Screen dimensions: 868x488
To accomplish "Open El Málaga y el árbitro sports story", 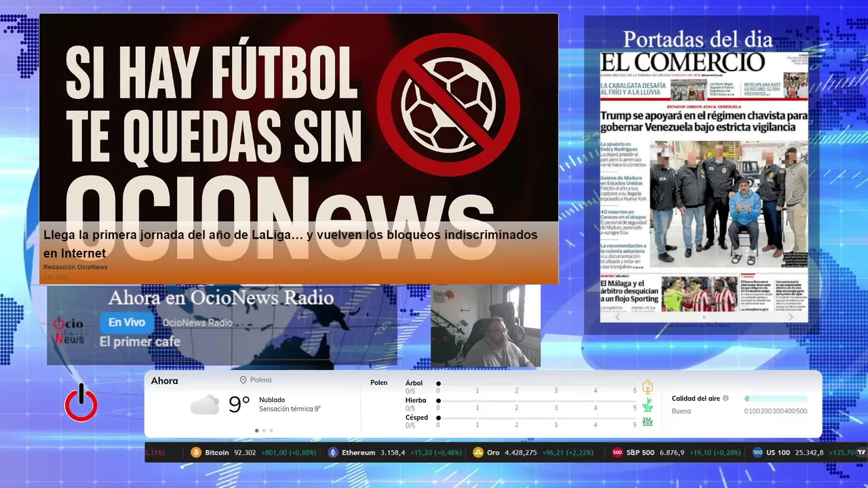I will [629, 292].
